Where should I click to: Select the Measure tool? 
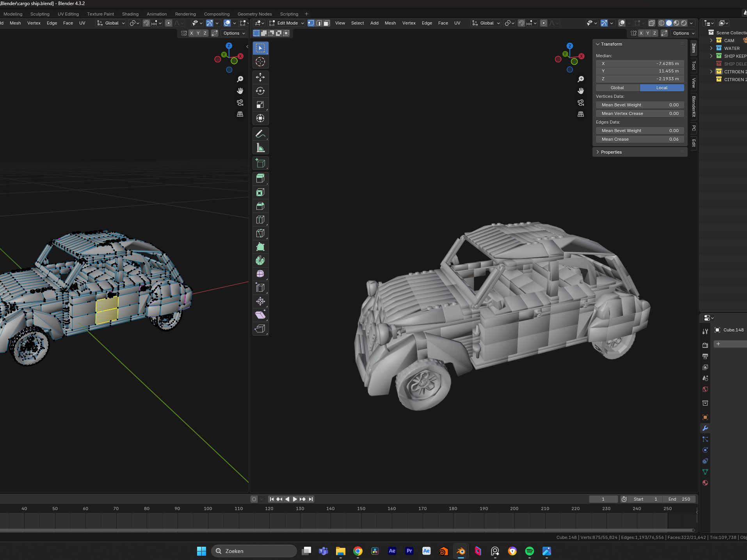coord(260,148)
